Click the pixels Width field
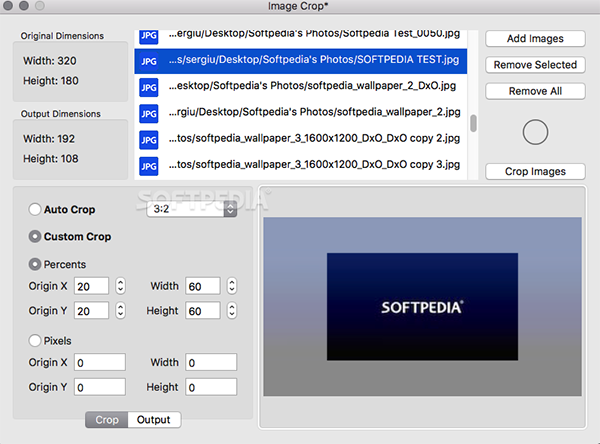The width and height of the screenshot is (600, 444). (x=211, y=362)
